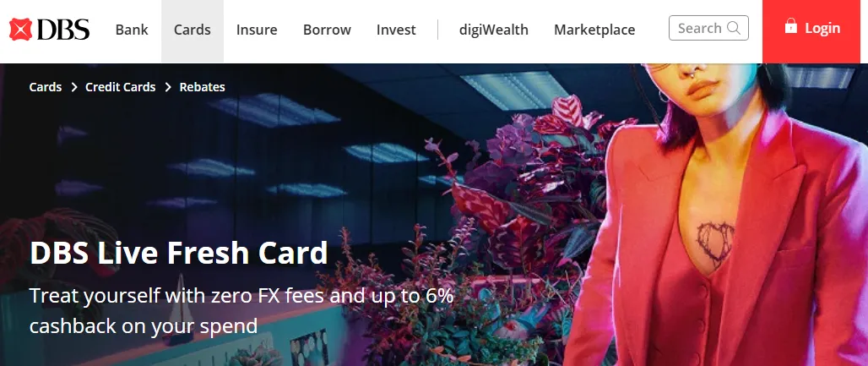The width and height of the screenshot is (868, 366).
Task: Open the Insure menu
Action: click(257, 30)
